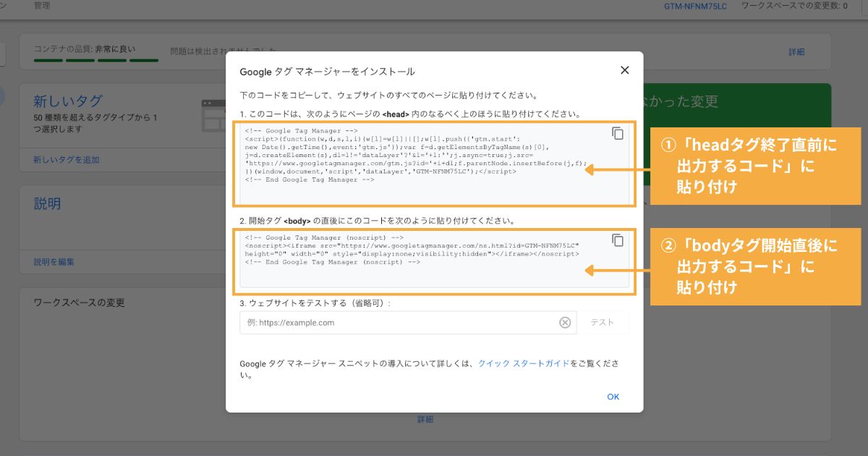Open 詳細 link under workspace changes
The image size is (868, 456).
pos(425,419)
